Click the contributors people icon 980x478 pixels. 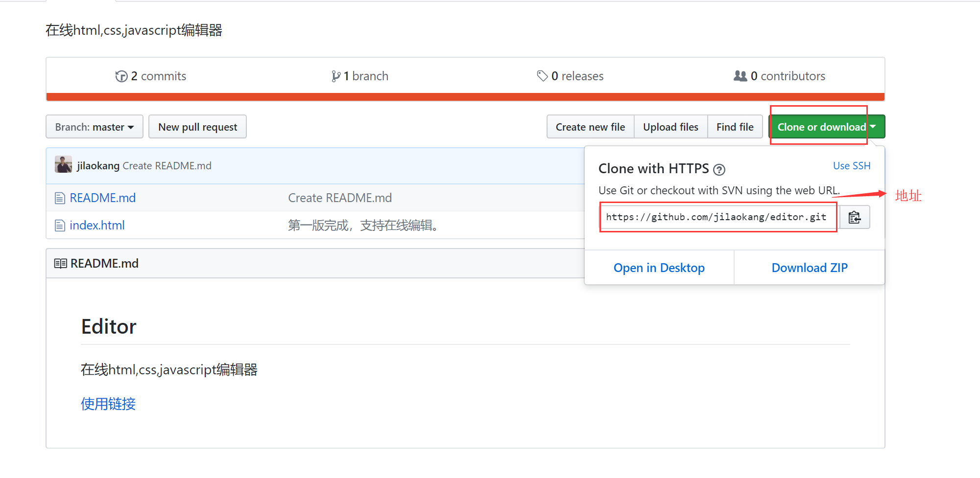pyautogui.click(x=741, y=76)
